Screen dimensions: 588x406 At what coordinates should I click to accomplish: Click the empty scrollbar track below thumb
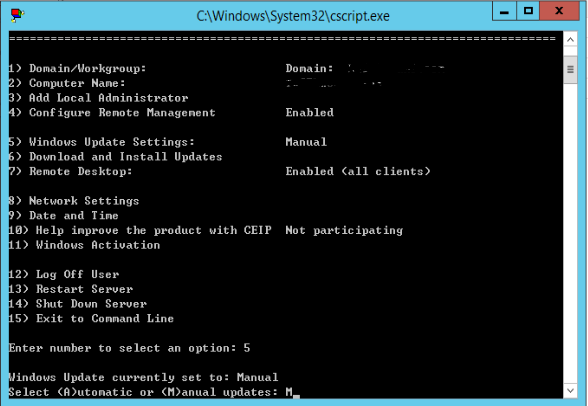[570, 232]
